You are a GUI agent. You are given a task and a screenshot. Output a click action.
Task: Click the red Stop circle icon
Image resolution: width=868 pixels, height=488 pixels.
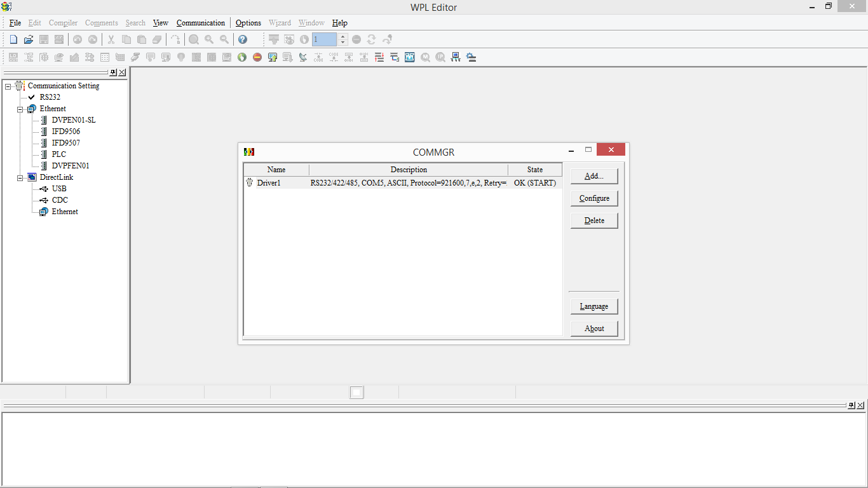coord(257,57)
